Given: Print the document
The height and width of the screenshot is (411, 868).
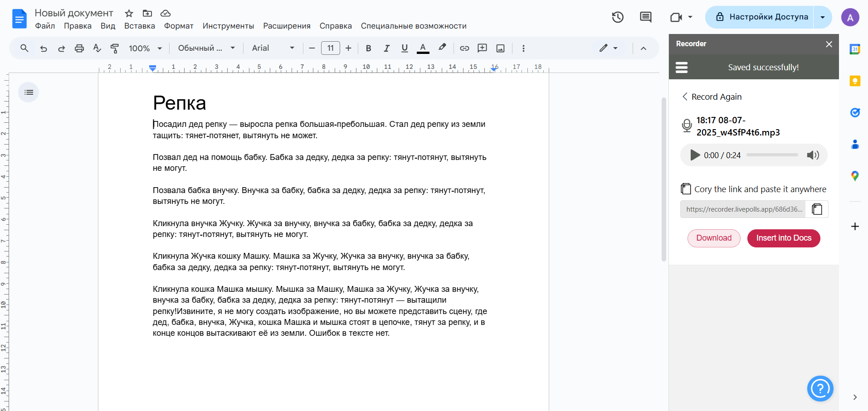Looking at the screenshot, I should 79,48.
